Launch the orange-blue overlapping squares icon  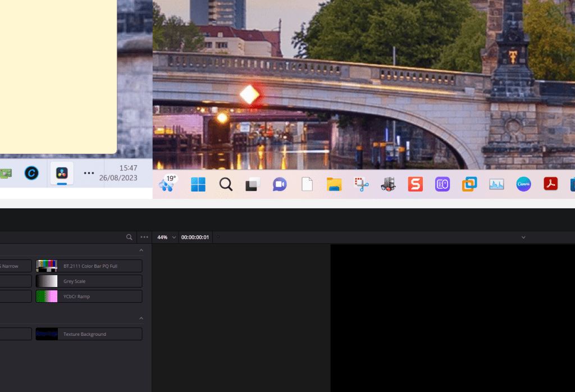[x=469, y=184]
